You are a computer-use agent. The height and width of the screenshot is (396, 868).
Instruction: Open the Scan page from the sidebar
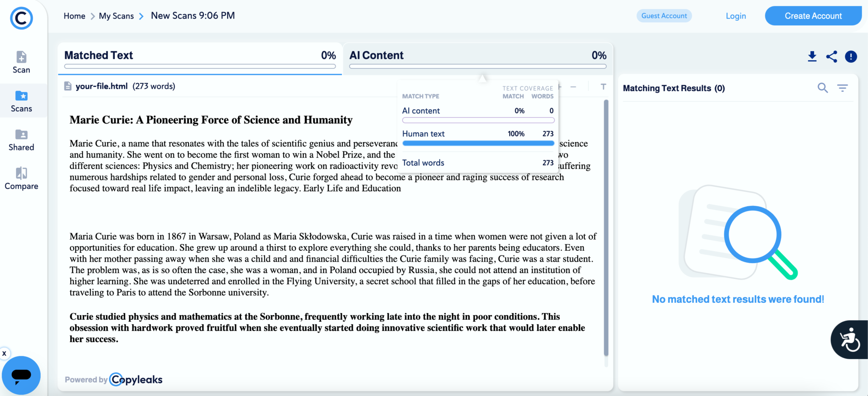coord(21,62)
